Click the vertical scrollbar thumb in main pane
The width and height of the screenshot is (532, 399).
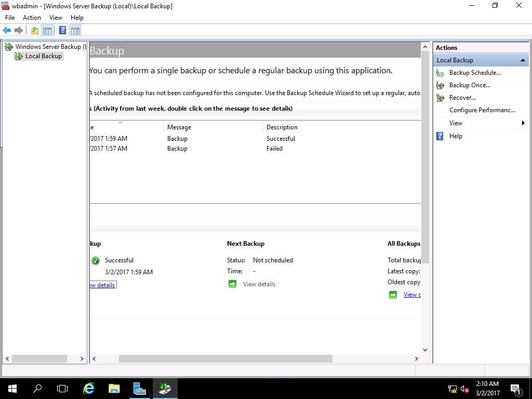(425, 157)
